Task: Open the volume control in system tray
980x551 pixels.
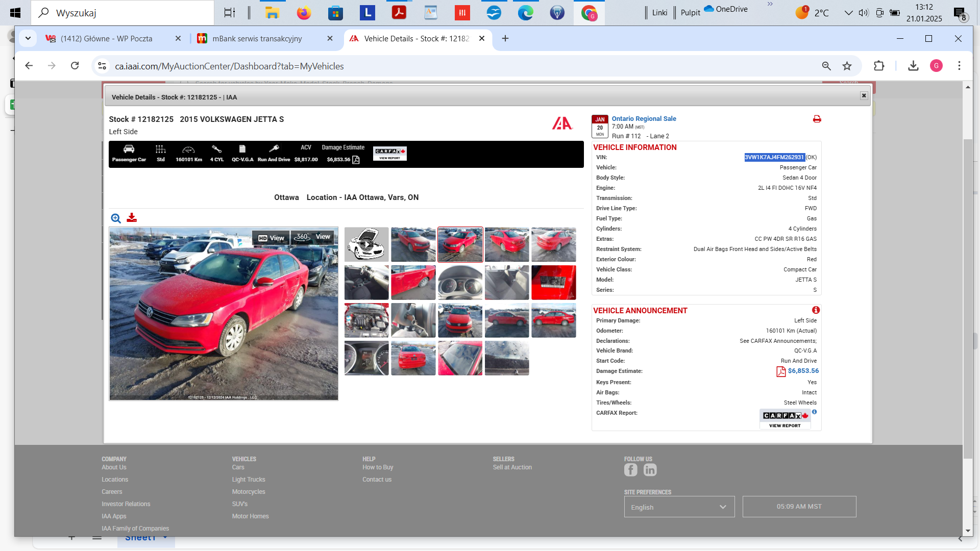Action: 864,13
